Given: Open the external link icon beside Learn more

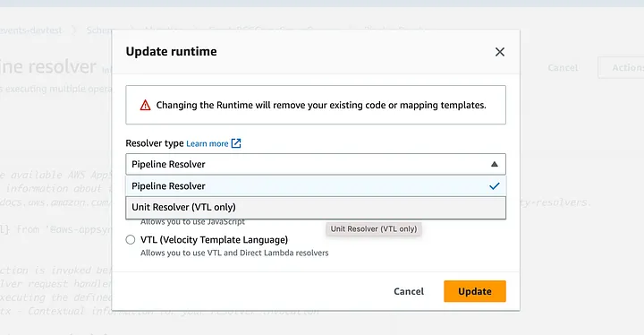Looking at the screenshot, I should [x=236, y=143].
